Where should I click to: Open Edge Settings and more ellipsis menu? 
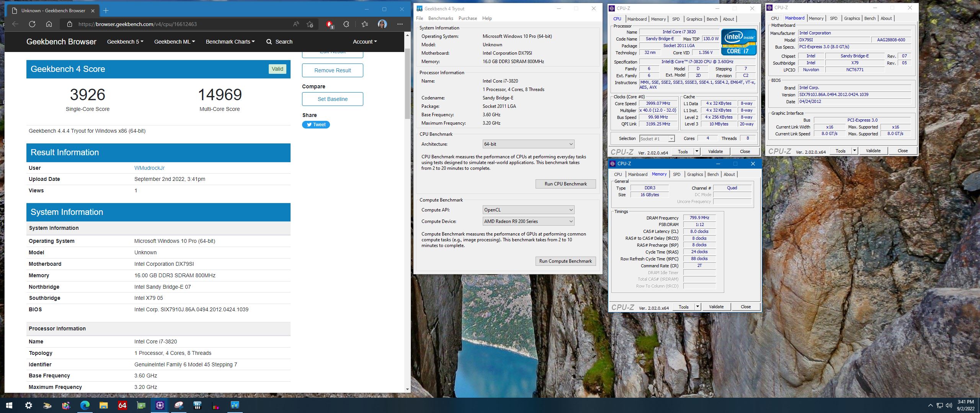point(400,24)
